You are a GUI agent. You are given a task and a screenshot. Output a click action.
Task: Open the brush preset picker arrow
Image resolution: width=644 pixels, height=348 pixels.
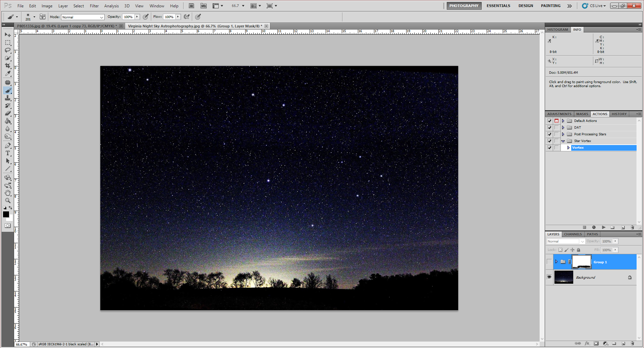tap(34, 17)
